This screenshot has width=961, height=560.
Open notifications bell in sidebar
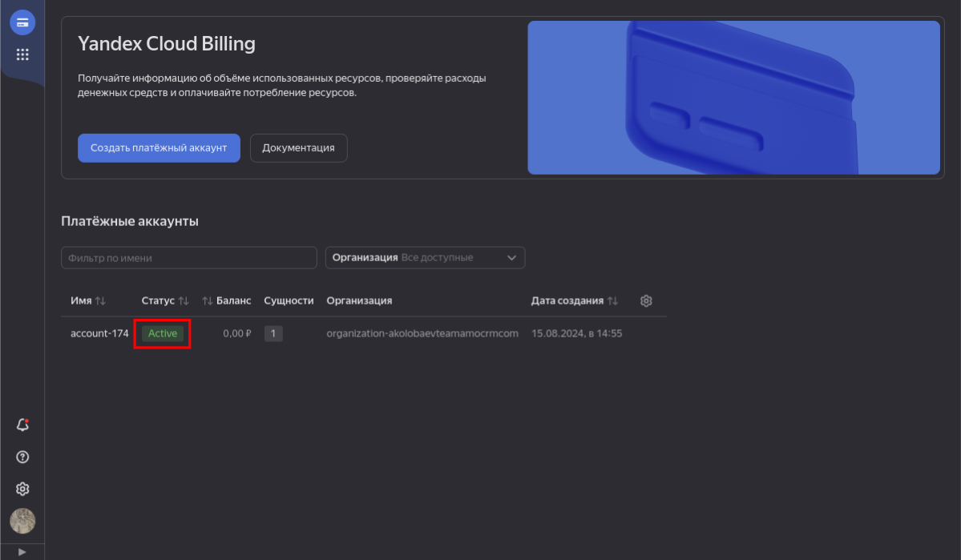click(x=22, y=425)
